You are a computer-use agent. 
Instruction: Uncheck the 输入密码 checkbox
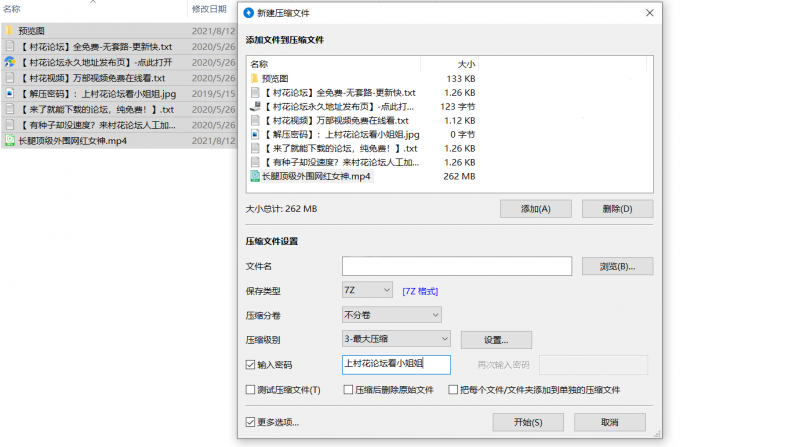(251, 365)
